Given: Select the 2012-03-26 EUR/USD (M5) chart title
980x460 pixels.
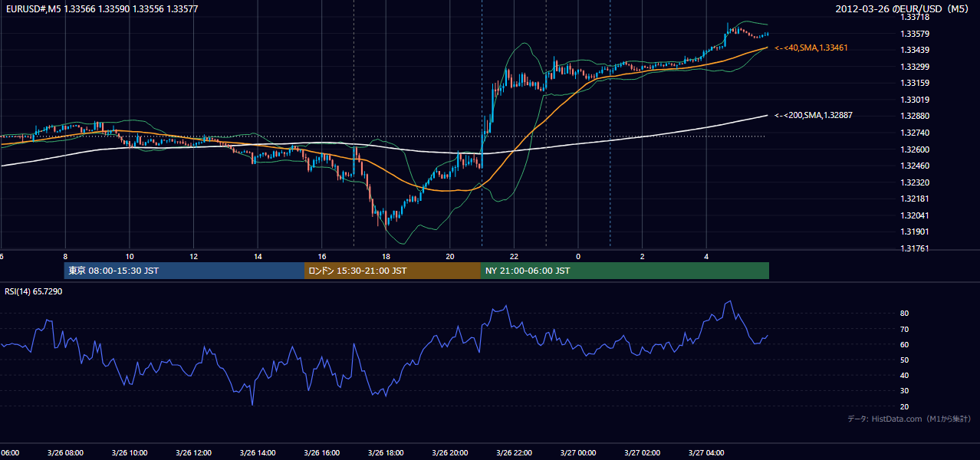Looking at the screenshot, I should click(903, 9).
